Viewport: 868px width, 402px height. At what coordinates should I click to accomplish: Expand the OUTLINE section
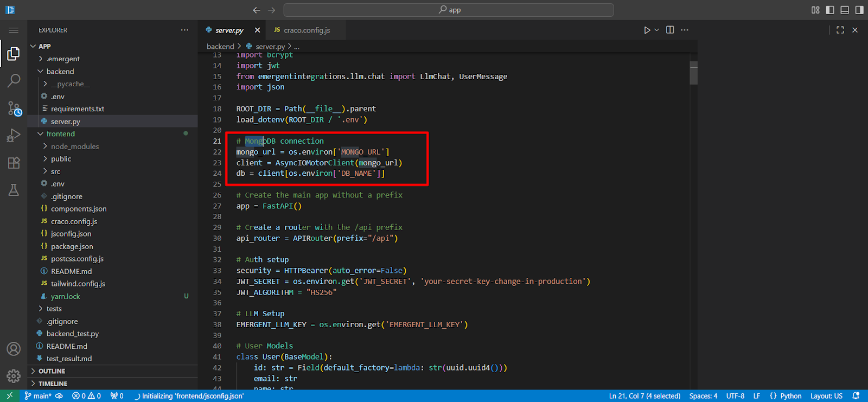pos(113,371)
